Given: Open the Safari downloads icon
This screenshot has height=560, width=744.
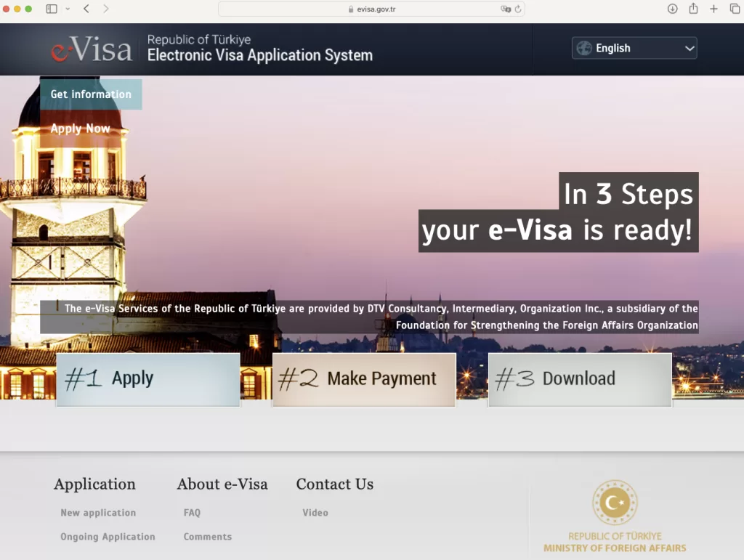Looking at the screenshot, I should tap(672, 9).
